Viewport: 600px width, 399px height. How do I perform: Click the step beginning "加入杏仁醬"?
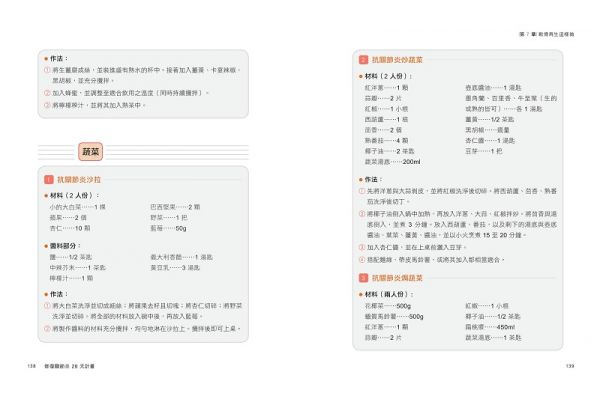tap(412, 248)
